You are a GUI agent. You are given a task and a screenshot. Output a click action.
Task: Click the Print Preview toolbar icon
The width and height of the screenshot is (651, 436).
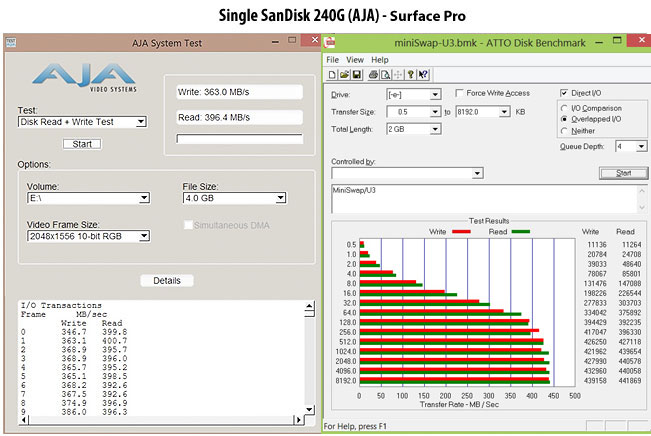pos(384,74)
